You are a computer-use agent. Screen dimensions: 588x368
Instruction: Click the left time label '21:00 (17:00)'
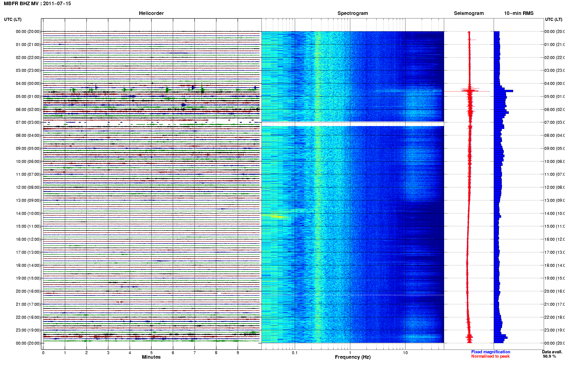[28, 304]
